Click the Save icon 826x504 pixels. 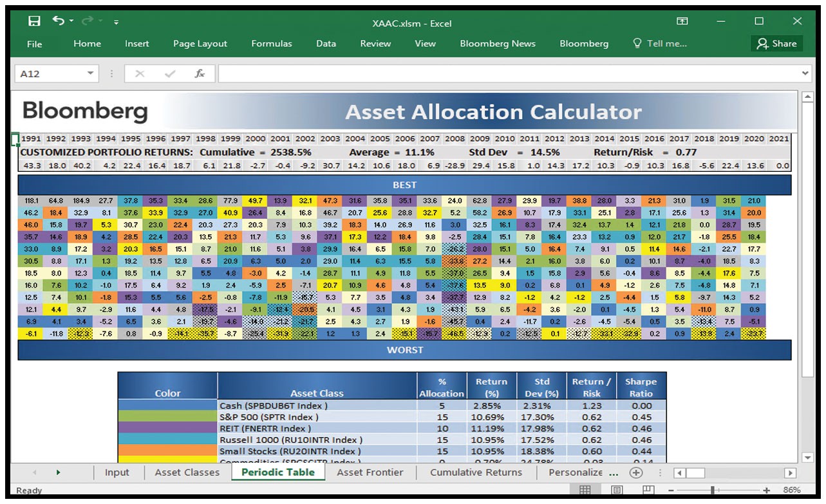35,21
